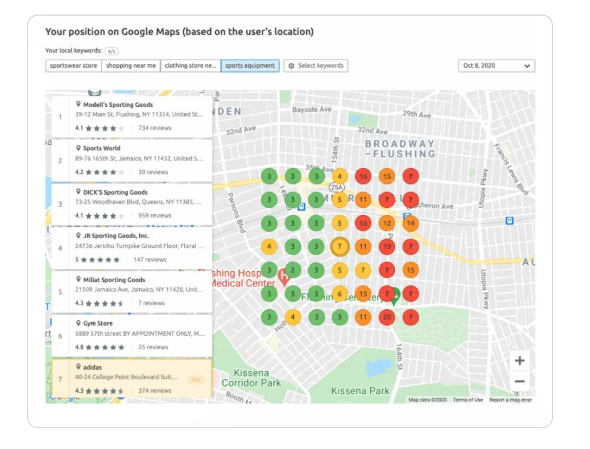The height and width of the screenshot is (449, 590).
Task: Click the blue transit icon near Utopia Pkwy
Action: click(509, 221)
